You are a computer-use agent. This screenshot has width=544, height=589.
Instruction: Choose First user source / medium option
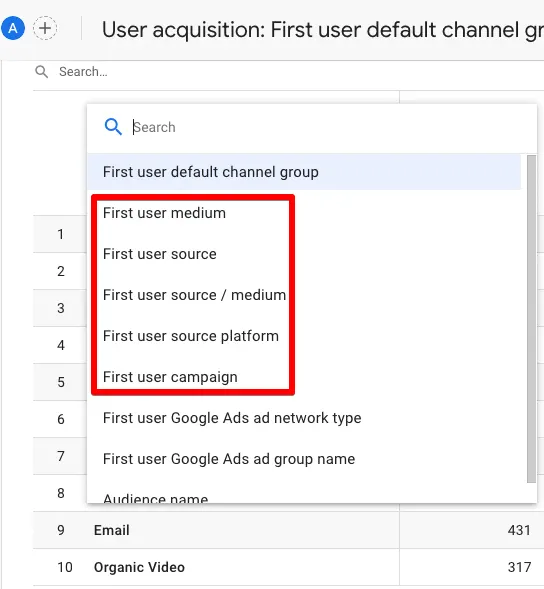point(194,295)
